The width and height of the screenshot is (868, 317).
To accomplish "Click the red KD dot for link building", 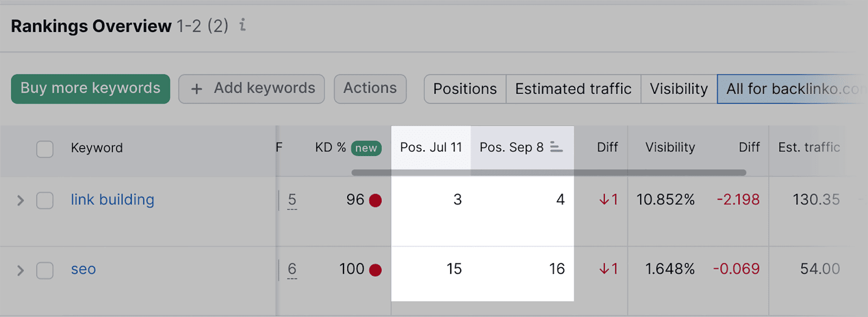I will pos(375,200).
